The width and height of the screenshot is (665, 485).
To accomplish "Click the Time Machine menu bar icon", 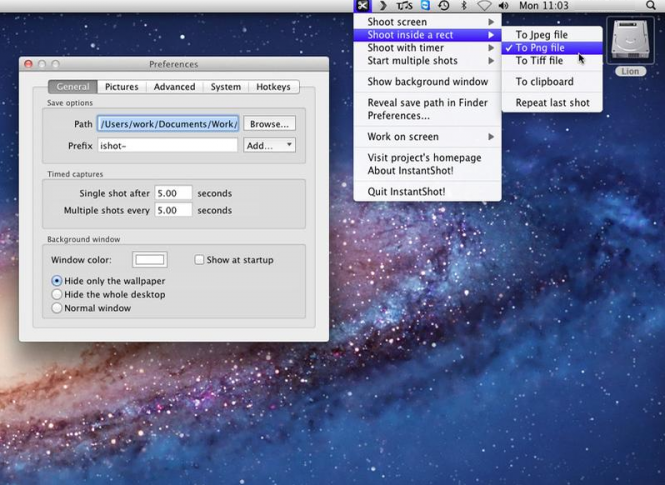I will pyautogui.click(x=444, y=6).
